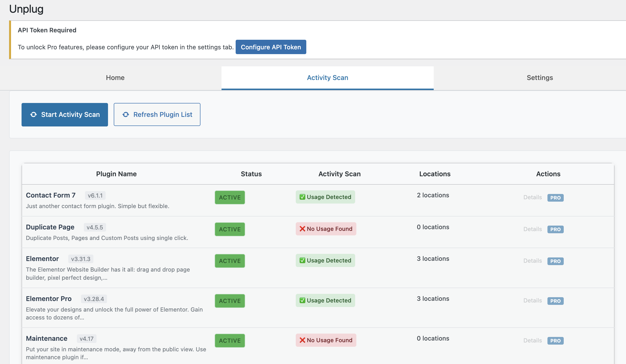Refresh the plugin list
The height and width of the screenshot is (364, 626).
point(157,114)
